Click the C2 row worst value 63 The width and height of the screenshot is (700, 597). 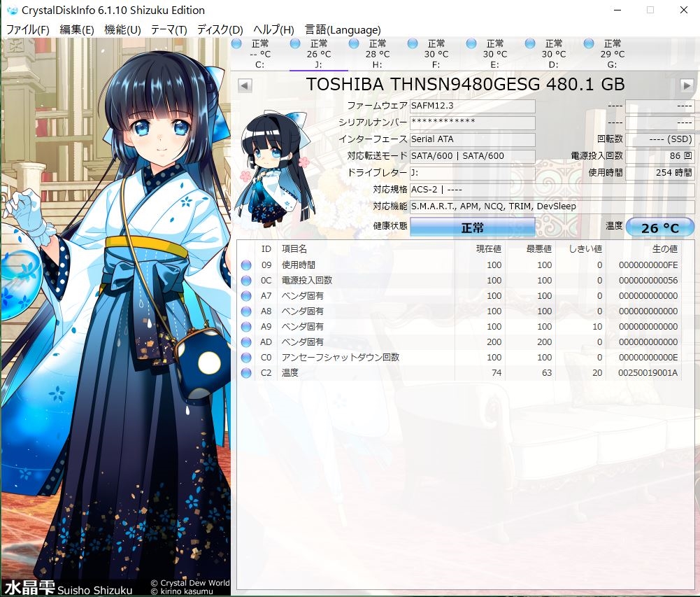[x=547, y=373]
